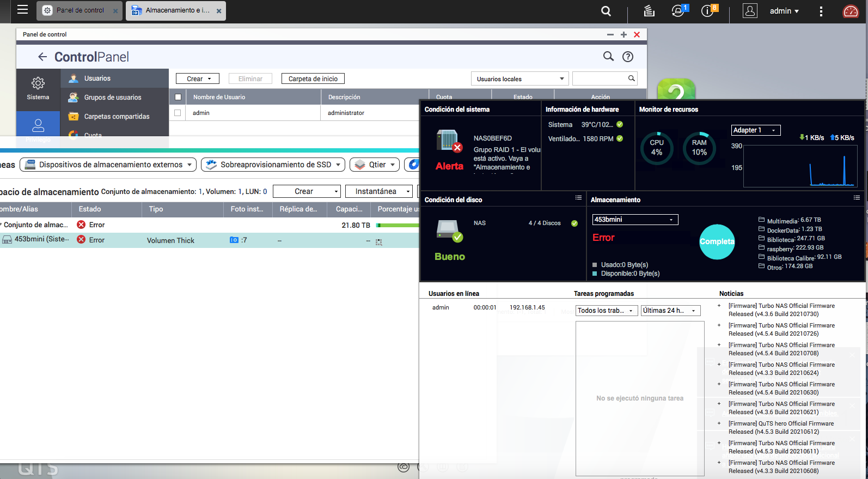Open the QTS main hamburger menu
868x479 pixels.
point(22,9)
